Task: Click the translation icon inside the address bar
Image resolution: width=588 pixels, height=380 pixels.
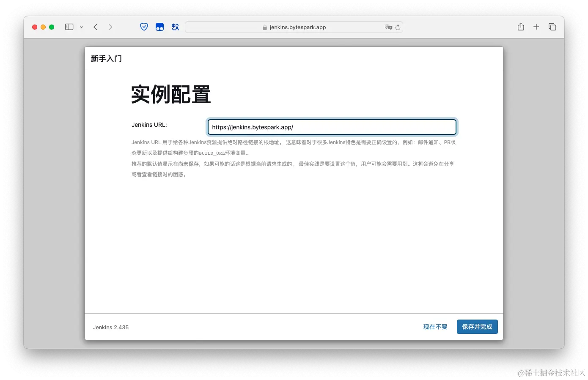Action: 388,27
